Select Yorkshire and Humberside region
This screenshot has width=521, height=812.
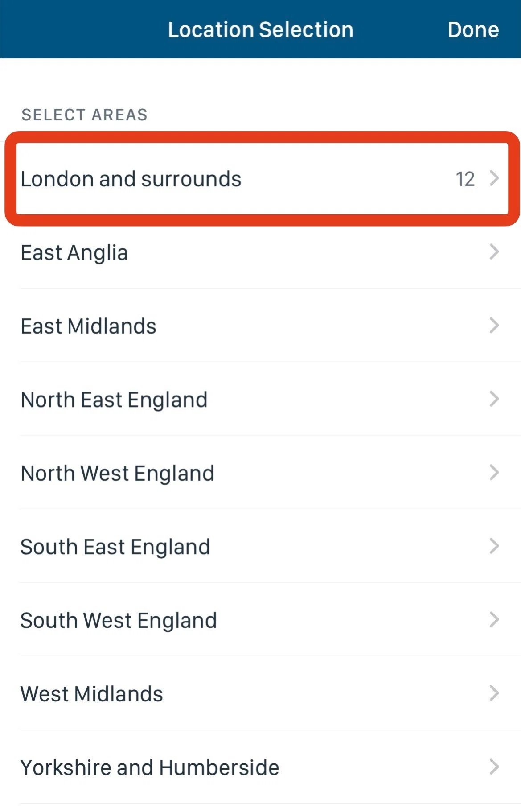[150, 768]
